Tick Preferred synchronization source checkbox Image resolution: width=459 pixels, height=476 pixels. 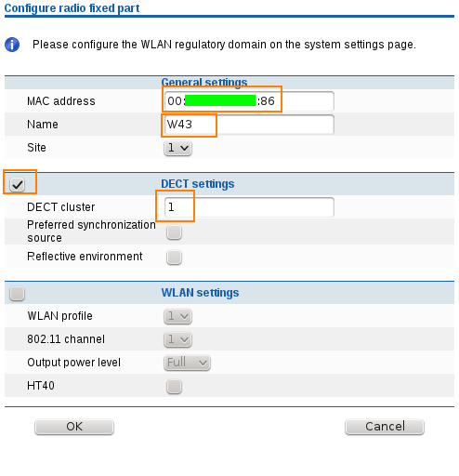click(x=174, y=232)
